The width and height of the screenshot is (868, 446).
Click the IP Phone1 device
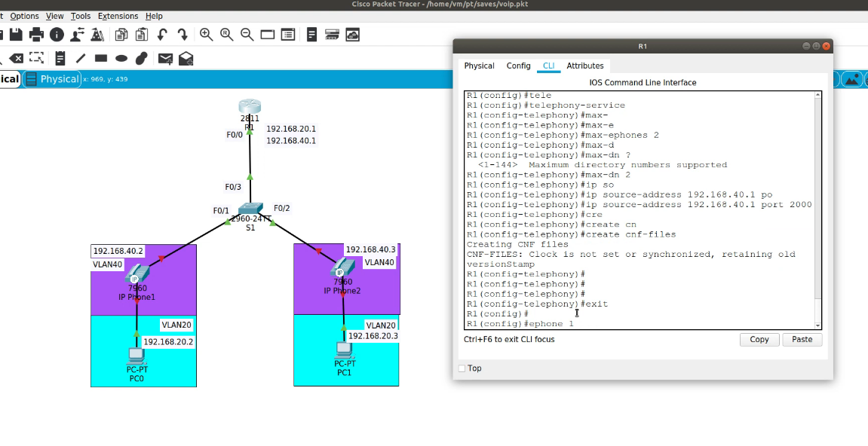tap(136, 274)
